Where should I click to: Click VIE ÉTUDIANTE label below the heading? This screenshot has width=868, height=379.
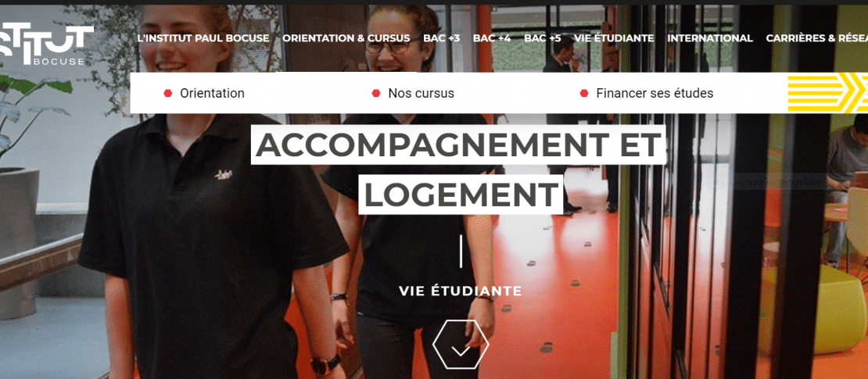461,291
